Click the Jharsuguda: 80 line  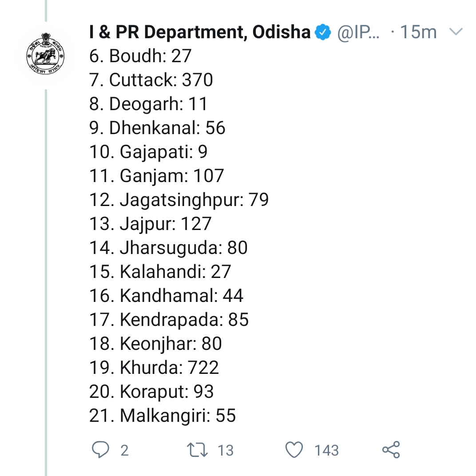(168, 248)
